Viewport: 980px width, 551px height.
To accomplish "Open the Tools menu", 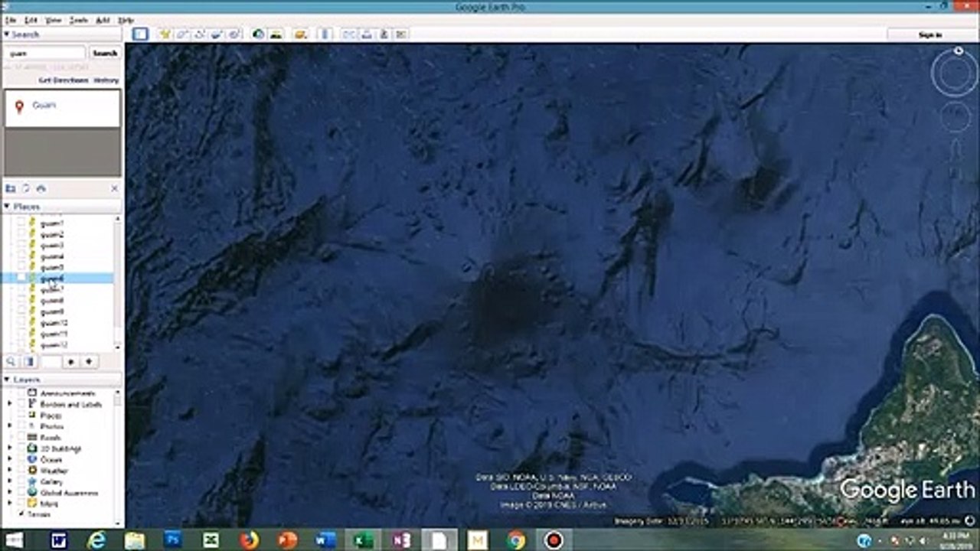I will click(x=79, y=20).
